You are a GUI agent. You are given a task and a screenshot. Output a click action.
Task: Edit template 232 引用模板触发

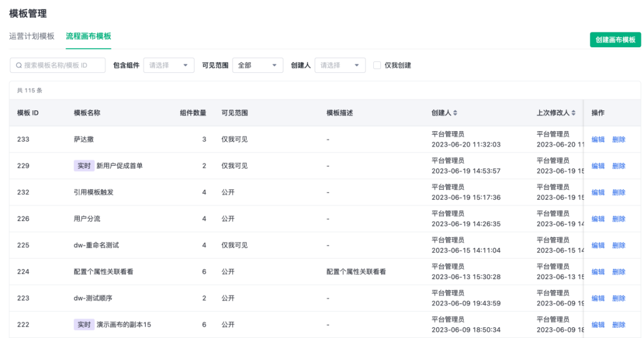(x=598, y=193)
